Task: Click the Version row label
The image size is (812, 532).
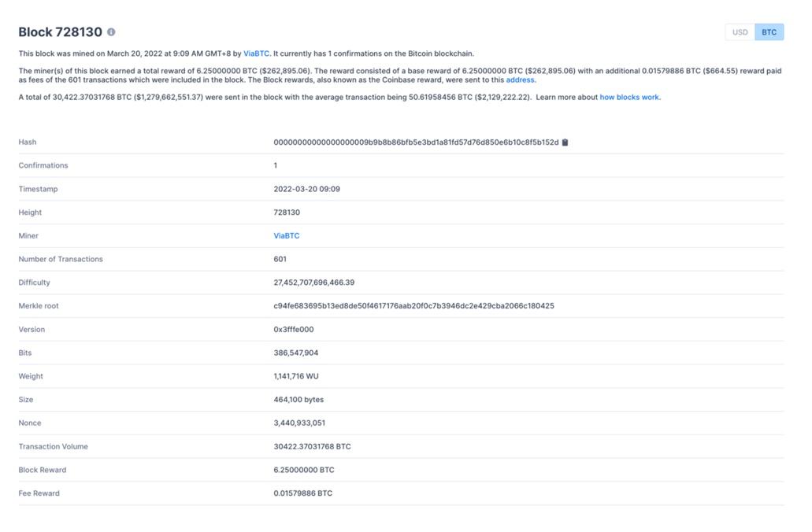Action: pos(32,329)
